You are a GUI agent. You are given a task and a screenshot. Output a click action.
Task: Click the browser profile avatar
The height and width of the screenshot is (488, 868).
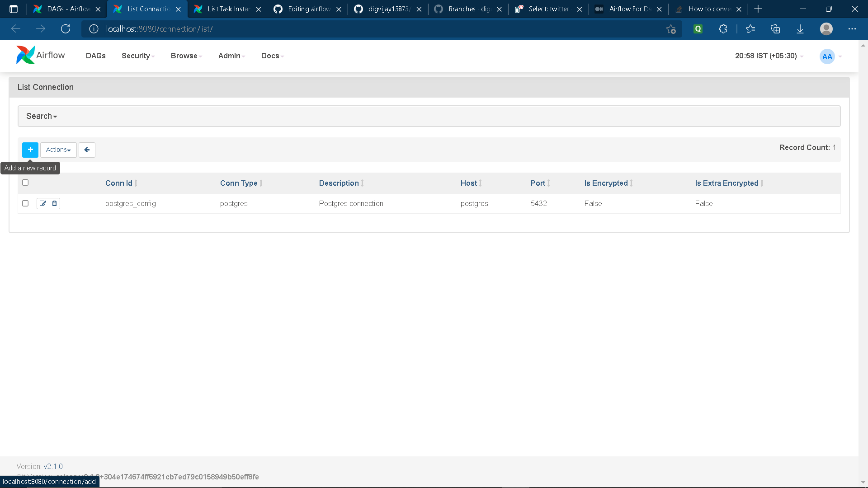coord(827,28)
